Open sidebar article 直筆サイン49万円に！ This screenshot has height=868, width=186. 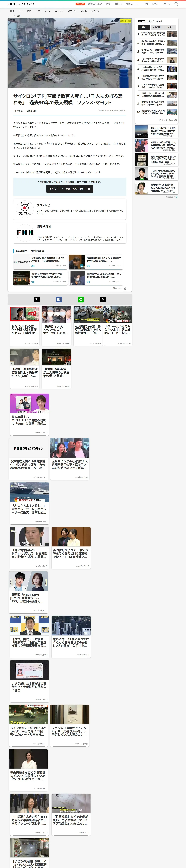[x=157, y=146]
